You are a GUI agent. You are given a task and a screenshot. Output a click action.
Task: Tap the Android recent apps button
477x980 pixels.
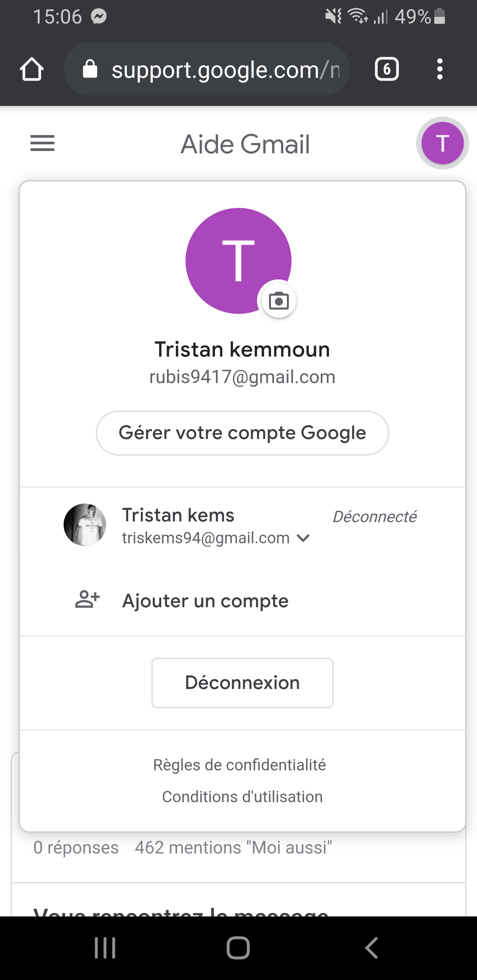pyautogui.click(x=105, y=948)
